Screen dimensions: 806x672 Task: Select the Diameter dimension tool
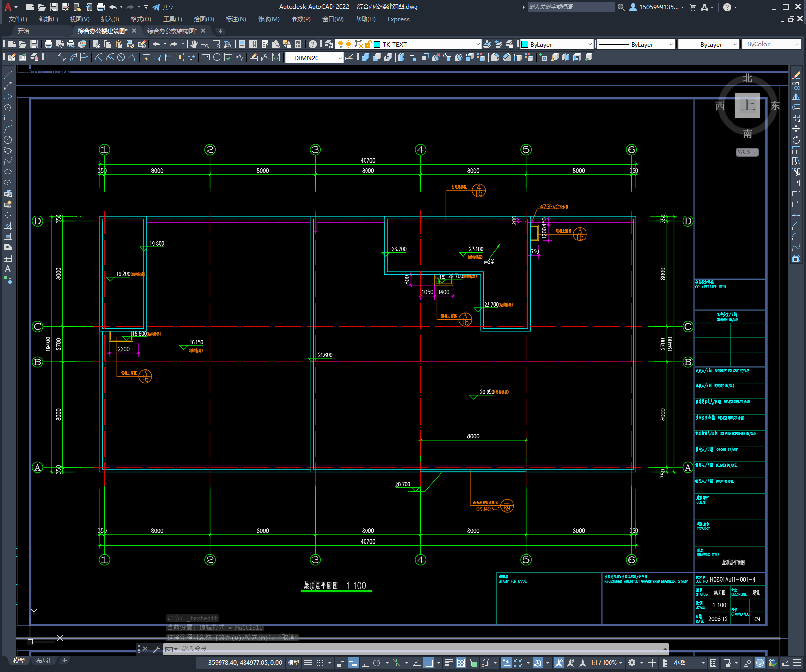[121, 57]
